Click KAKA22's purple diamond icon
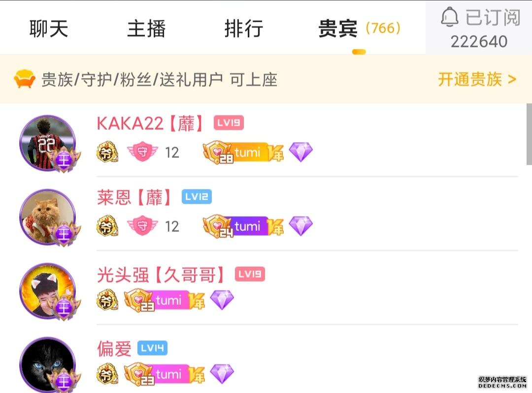The image size is (532, 393). 300,152
